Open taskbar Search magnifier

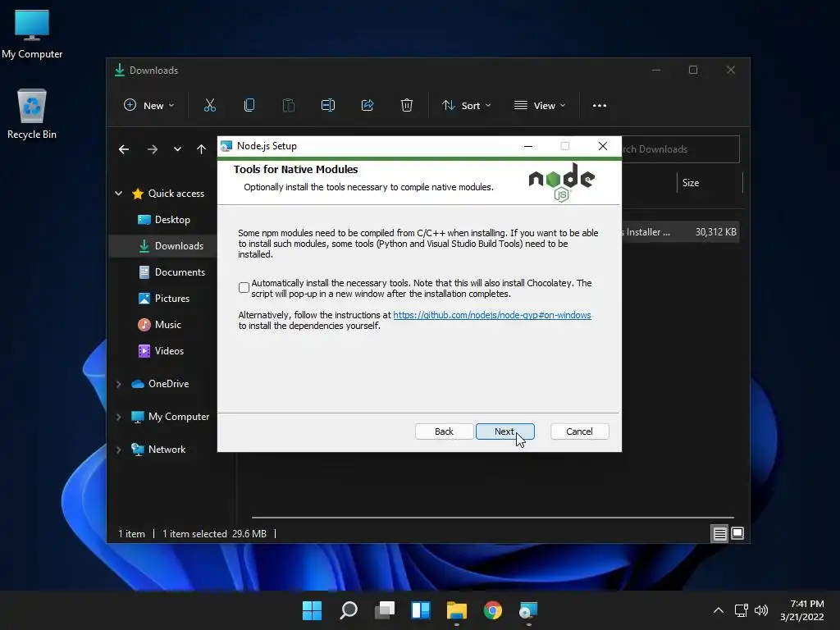pyautogui.click(x=348, y=610)
